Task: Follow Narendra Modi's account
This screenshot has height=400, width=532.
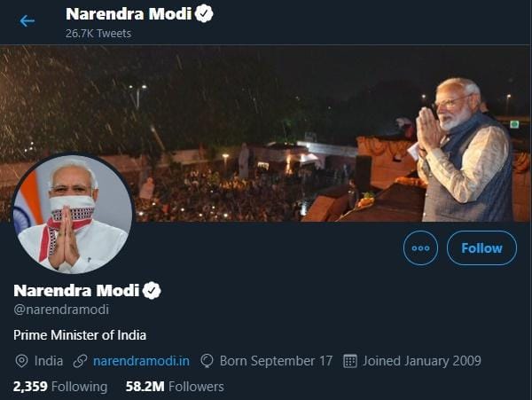Action: 481,248
